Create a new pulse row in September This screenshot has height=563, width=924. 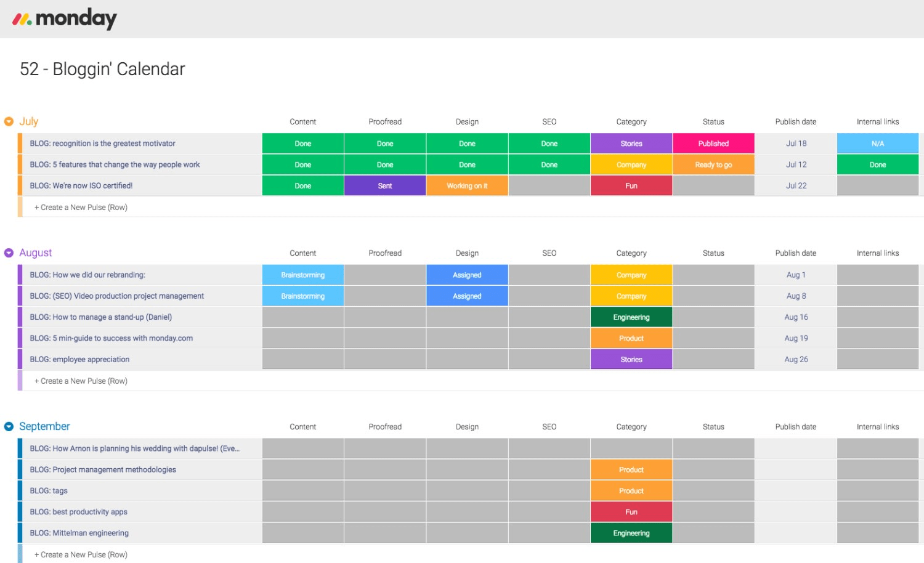81,554
